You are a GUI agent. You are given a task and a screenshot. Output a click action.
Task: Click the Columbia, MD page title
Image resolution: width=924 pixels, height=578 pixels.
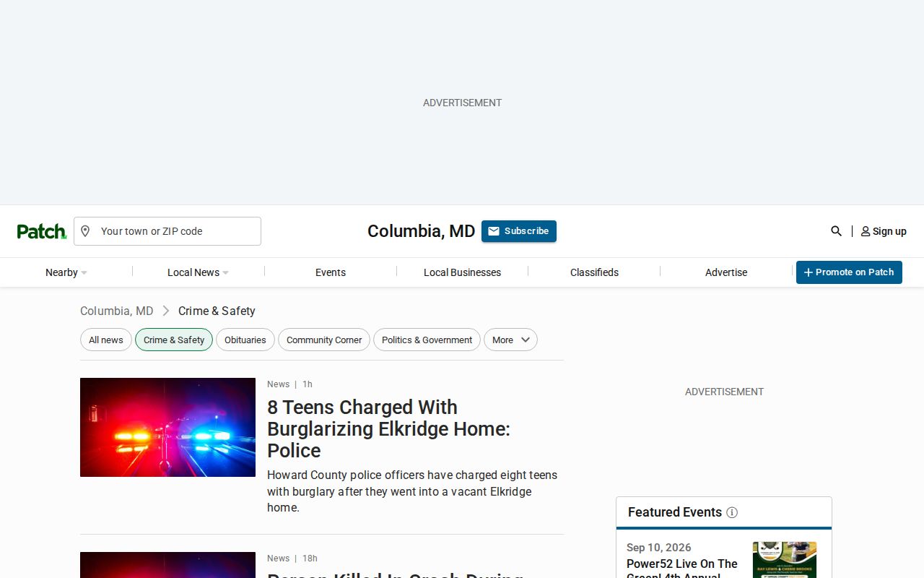422,231
